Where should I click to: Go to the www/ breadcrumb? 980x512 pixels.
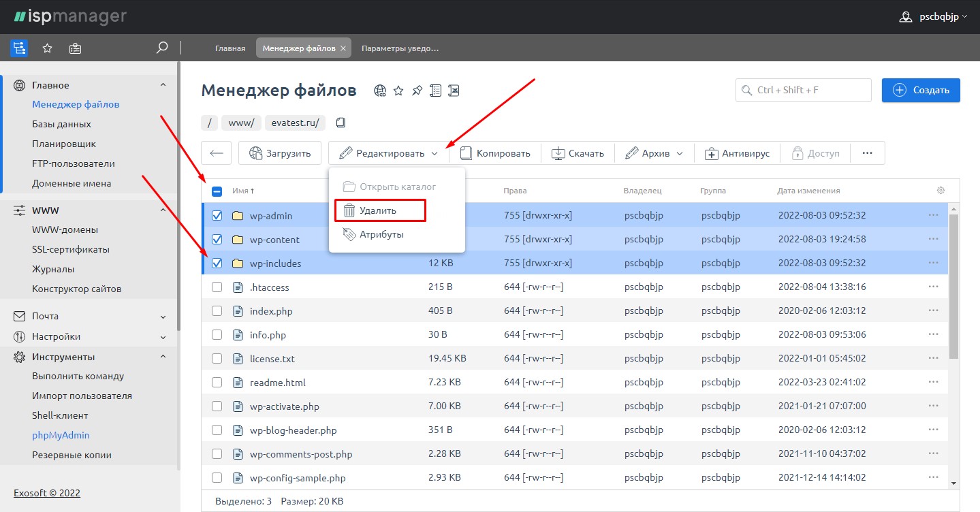pyautogui.click(x=241, y=123)
